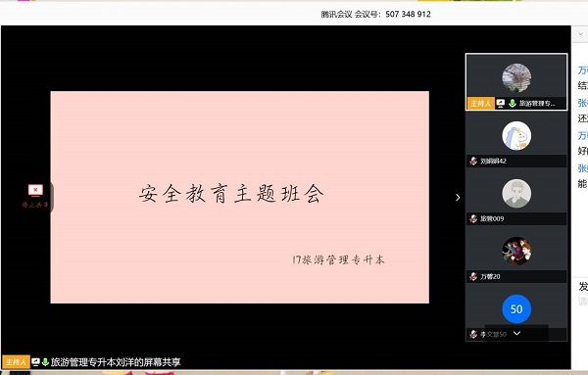Select the blue 50 avatar circle
588x375 pixels.
coord(516,308)
